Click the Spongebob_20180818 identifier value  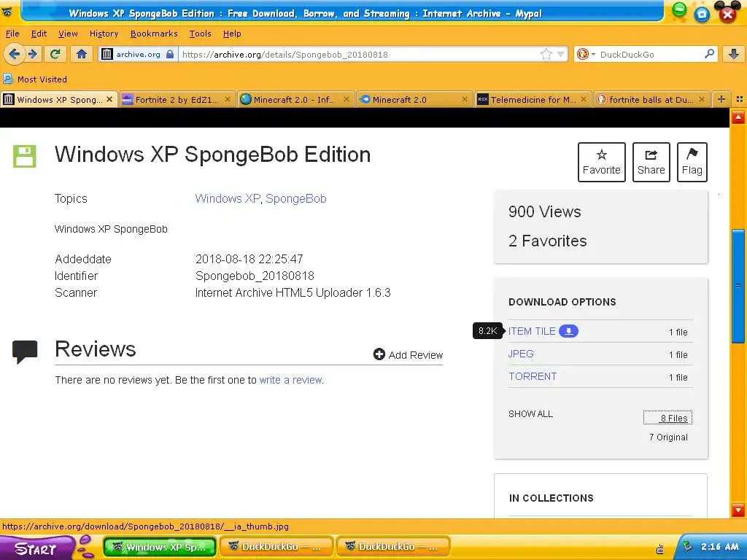[x=255, y=276]
